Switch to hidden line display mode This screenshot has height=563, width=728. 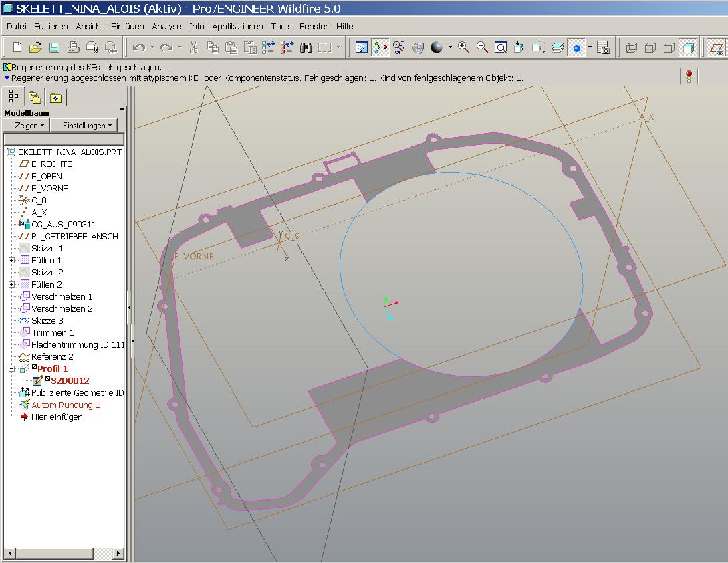pyautogui.click(x=650, y=47)
